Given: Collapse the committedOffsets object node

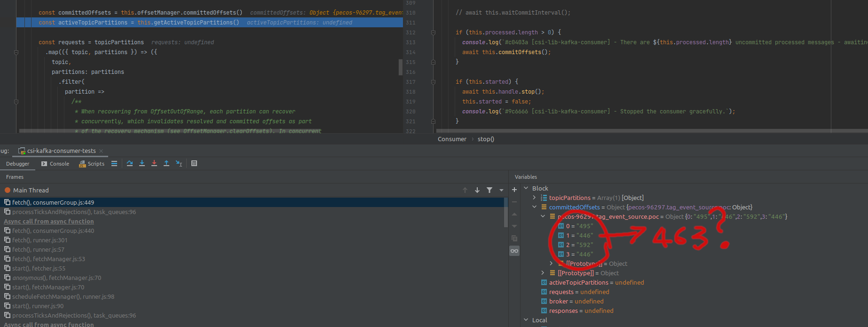Looking at the screenshot, I should coord(535,207).
